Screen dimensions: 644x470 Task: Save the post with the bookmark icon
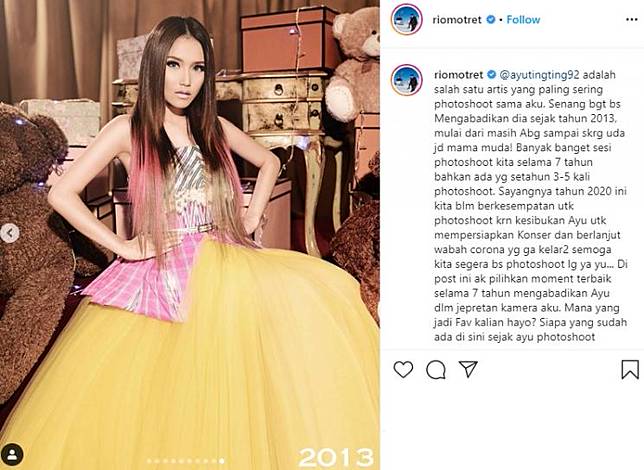[x=630, y=369]
